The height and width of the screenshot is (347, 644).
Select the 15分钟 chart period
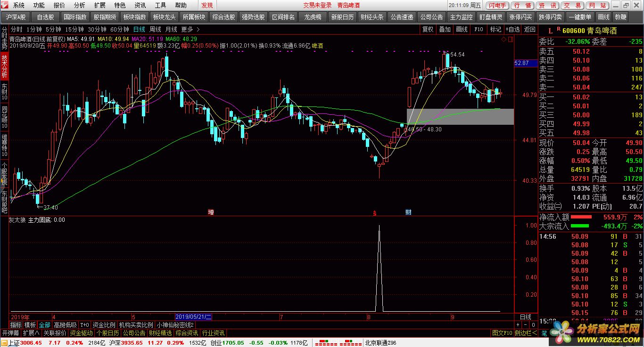point(74,29)
